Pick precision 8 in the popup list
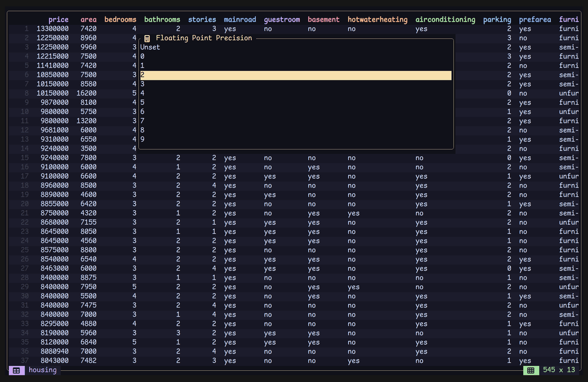 (296, 130)
